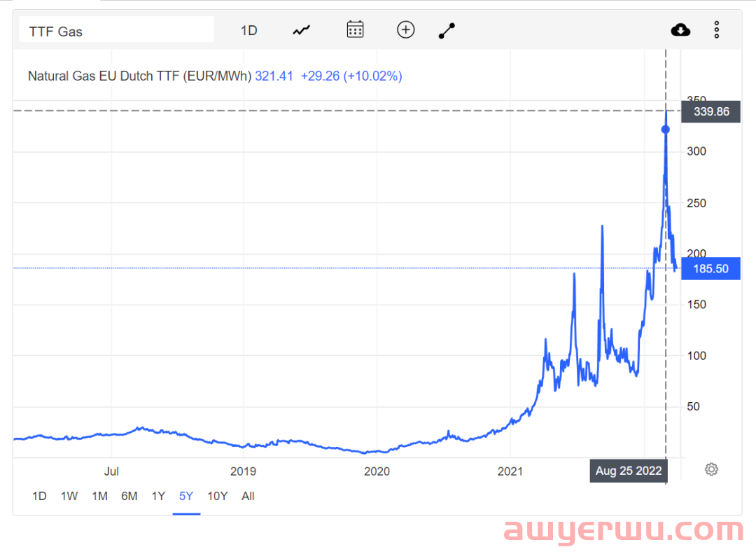Choose the 1M time range
Image resolution: width=756 pixels, height=554 pixels.
[99, 496]
